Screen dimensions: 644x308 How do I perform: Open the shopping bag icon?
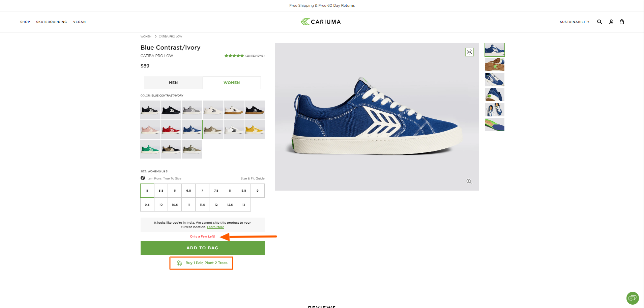[622, 22]
